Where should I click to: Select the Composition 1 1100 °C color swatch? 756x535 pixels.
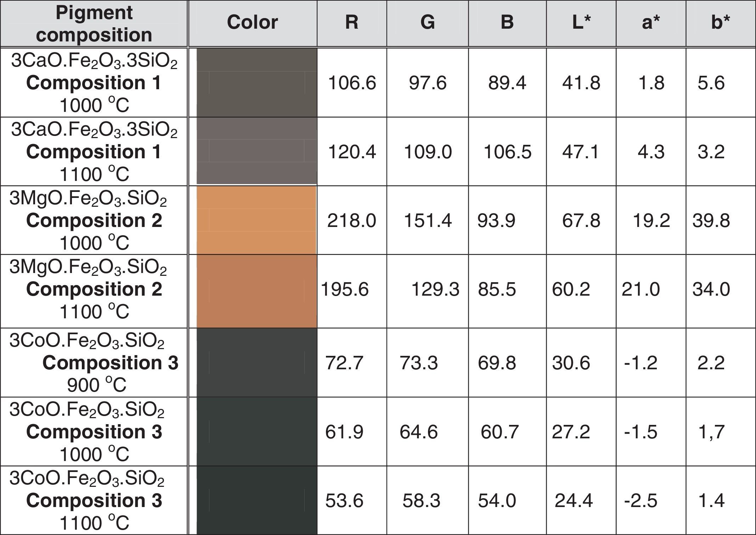pos(256,151)
